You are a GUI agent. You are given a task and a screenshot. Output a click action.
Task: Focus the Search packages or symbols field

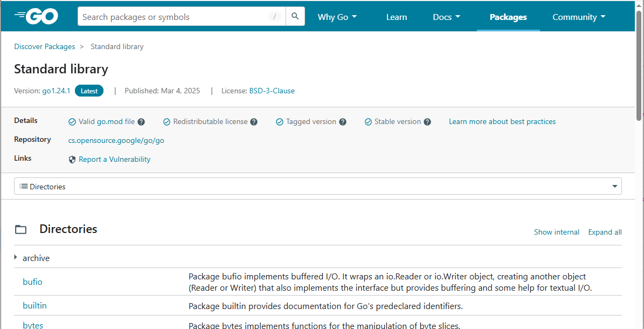(x=172, y=17)
